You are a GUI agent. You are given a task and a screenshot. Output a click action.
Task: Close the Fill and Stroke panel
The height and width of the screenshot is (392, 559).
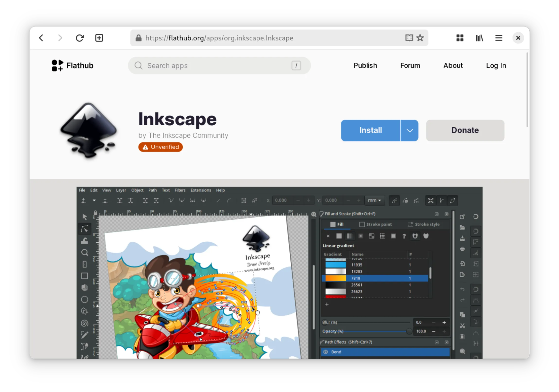click(x=446, y=214)
